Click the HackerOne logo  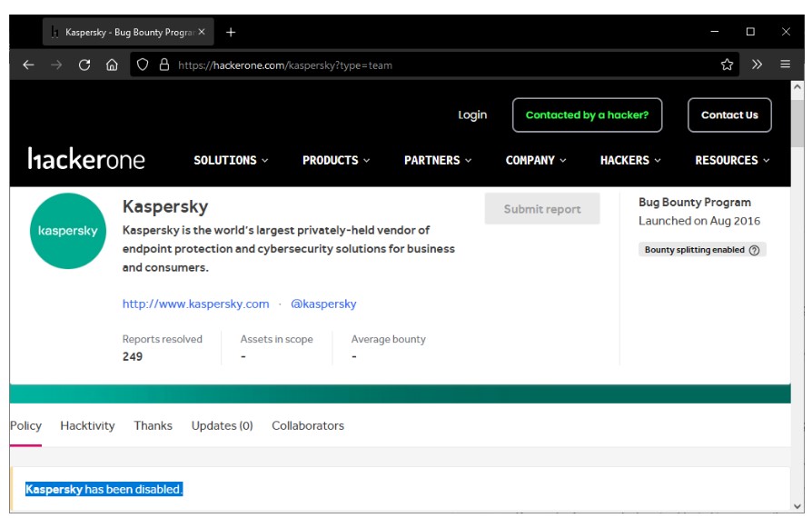tap(86, 159)
